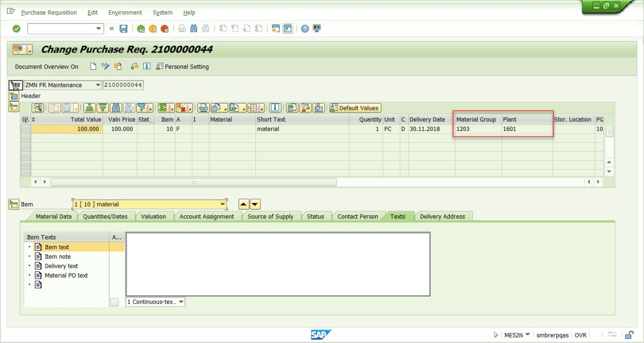Click the red Cancel icon in toolbar
This screenshot has width=644, height=343.
coord(165,28)
